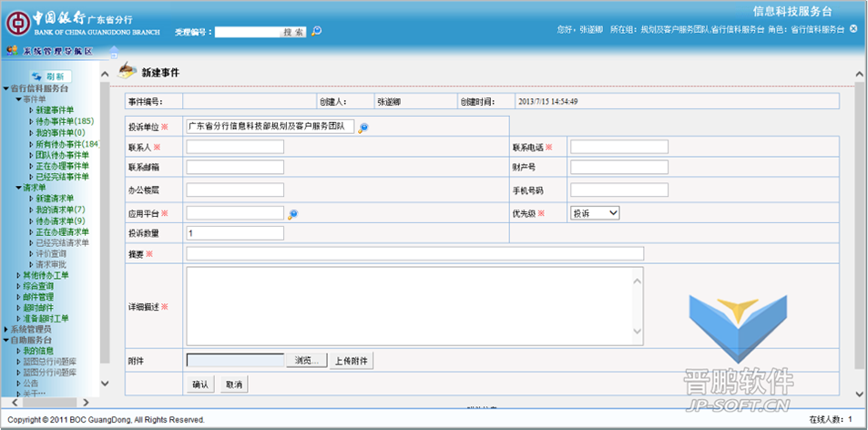The height and width of the screenshot is (430, 868).
Task: Click the 联系邮箱 input field
Action: [235, 167]
